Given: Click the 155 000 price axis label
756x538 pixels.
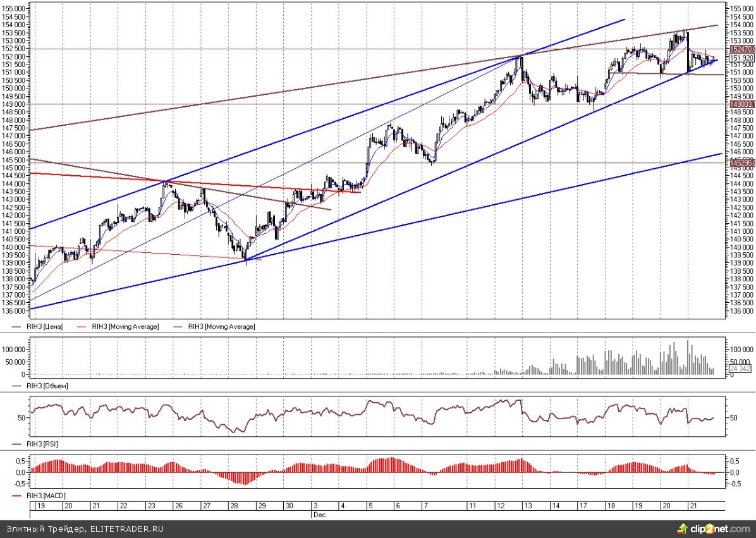Looking at the screenshot, I should 741,8.
